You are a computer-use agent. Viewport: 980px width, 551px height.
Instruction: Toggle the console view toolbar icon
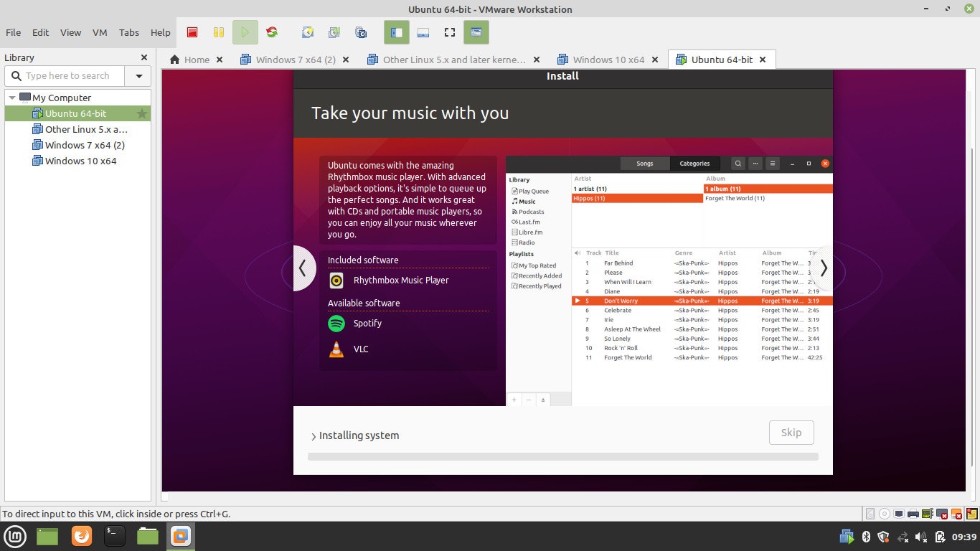pyautogui.click(x=476, y=32)
